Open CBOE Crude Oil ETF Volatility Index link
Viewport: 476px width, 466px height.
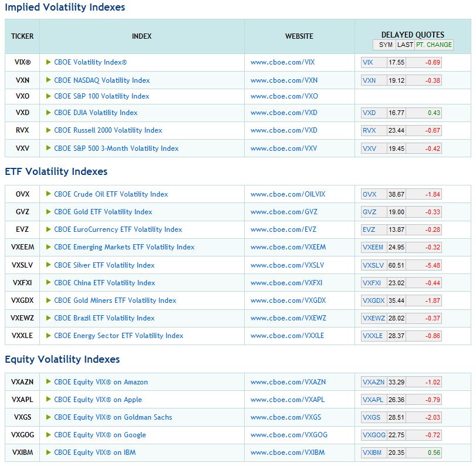tap(111, 194)
